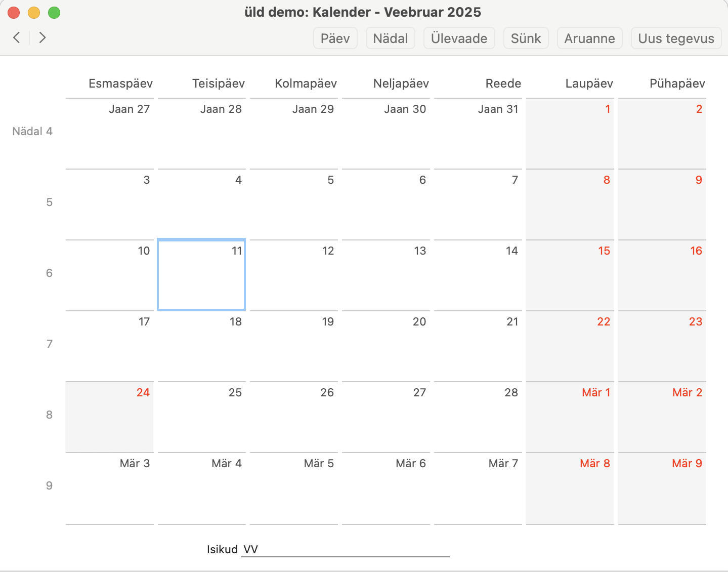728x572 pixels.
Task: Go back with the left arrow
Action: 17,37
